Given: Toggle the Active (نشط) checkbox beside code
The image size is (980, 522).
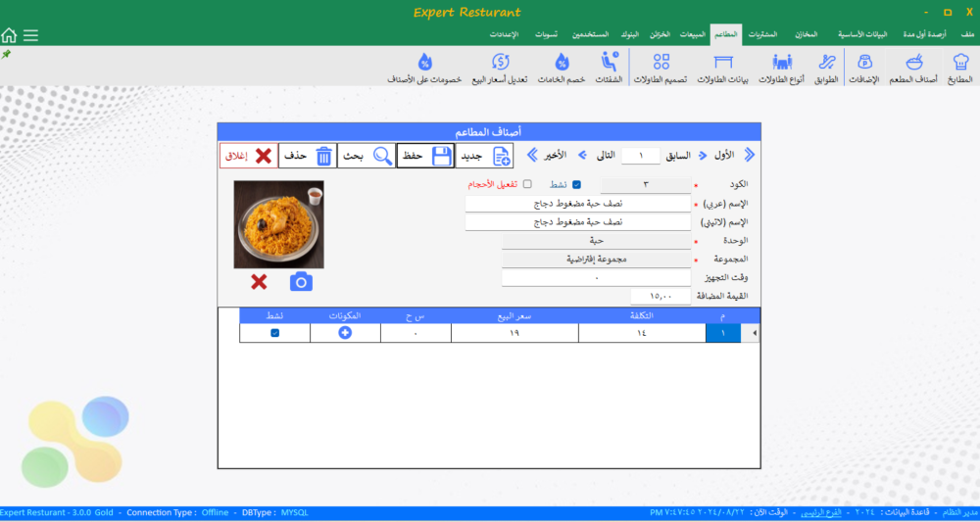Looking at the screenshot, I should click(576, 184).
